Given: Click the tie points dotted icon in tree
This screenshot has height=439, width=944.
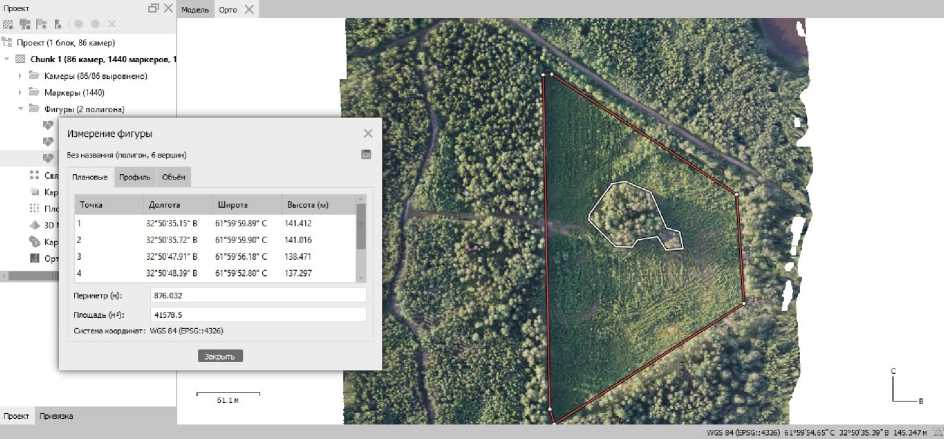Looking at the screenshot, I should [34, 175].
